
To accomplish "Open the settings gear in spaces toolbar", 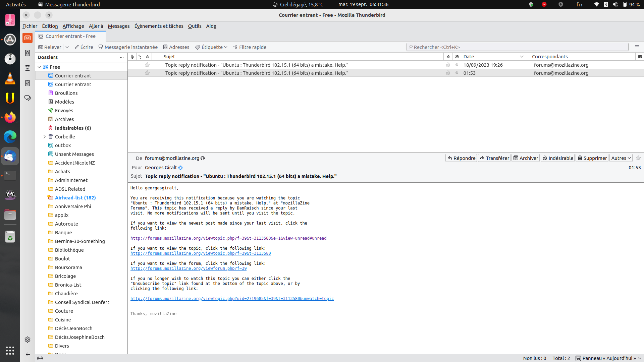I will click(x=28, y=340).
